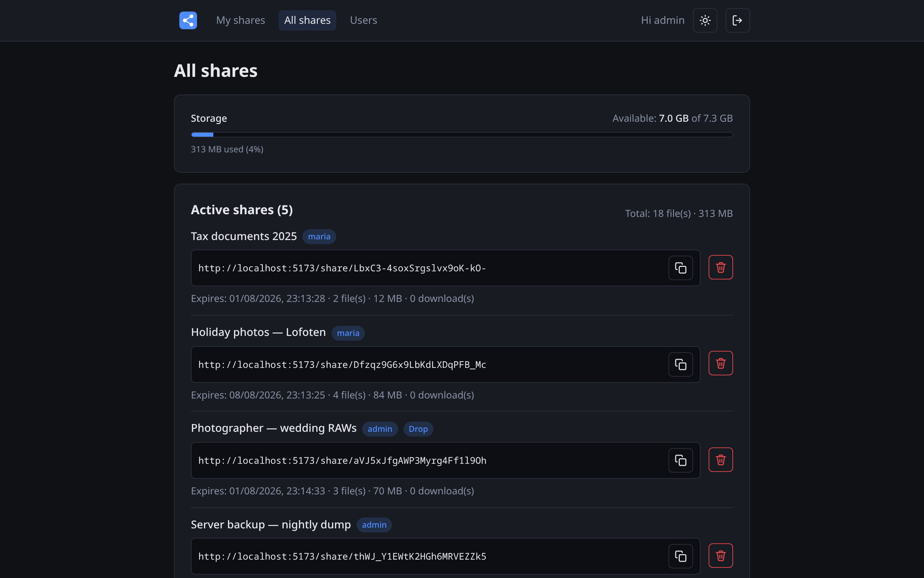Image resolution: width=924 pixels, height=578 pixels.
Task: Copy the Server backup nightly dump link
Action: (680, 556)
